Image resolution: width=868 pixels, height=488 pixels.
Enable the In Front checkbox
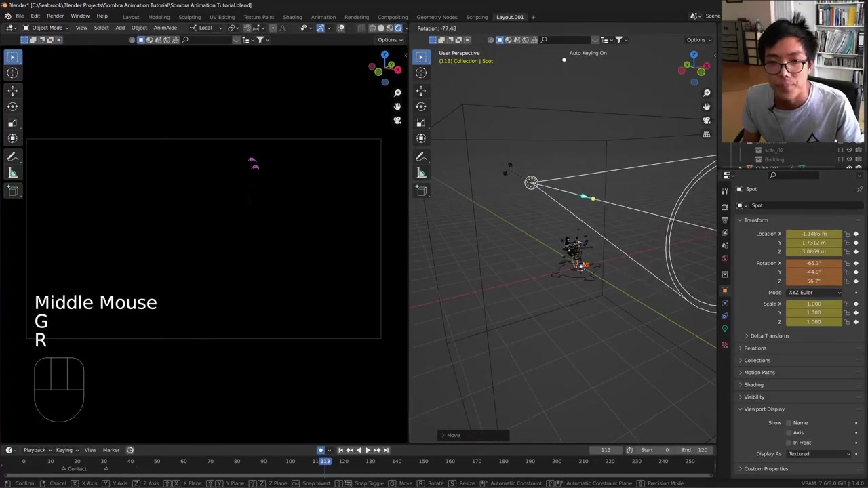789,443
